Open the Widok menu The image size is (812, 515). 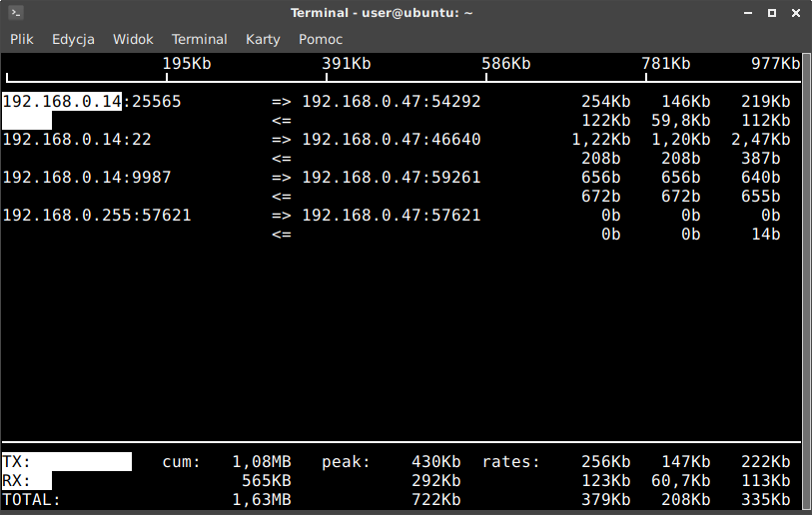coord(133,39)
